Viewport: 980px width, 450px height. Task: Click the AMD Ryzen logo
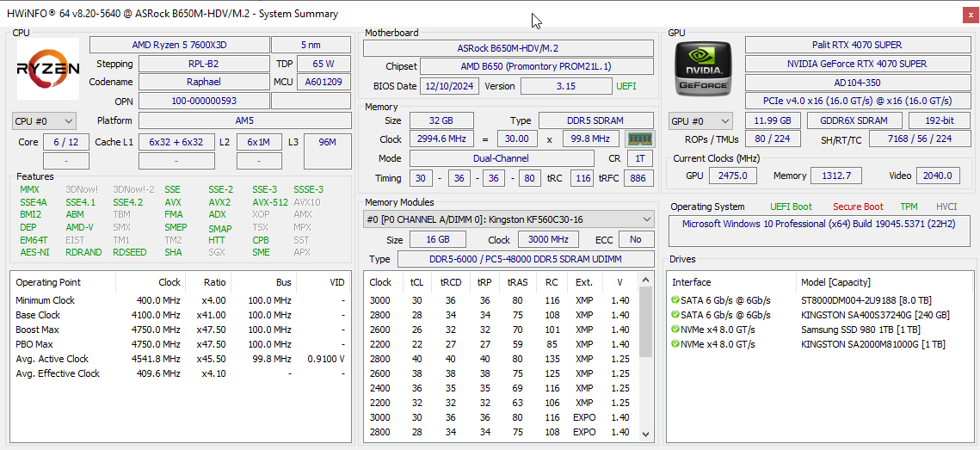tap(48, 69)
